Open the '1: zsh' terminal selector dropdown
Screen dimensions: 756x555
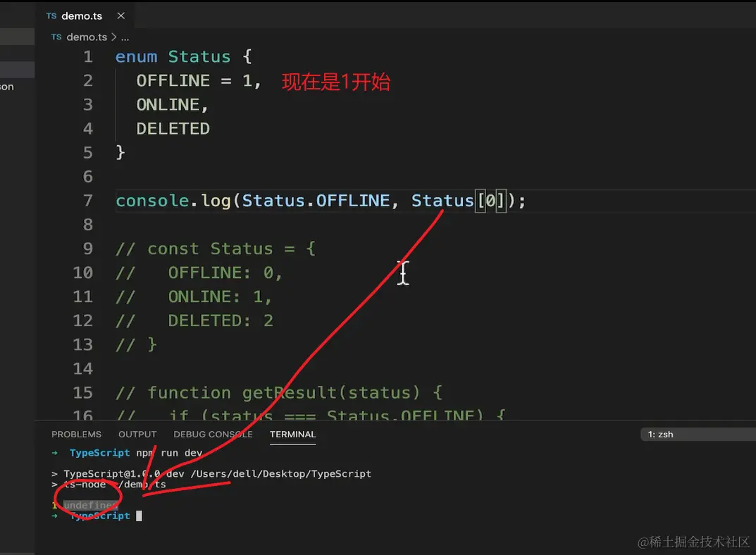698,435
